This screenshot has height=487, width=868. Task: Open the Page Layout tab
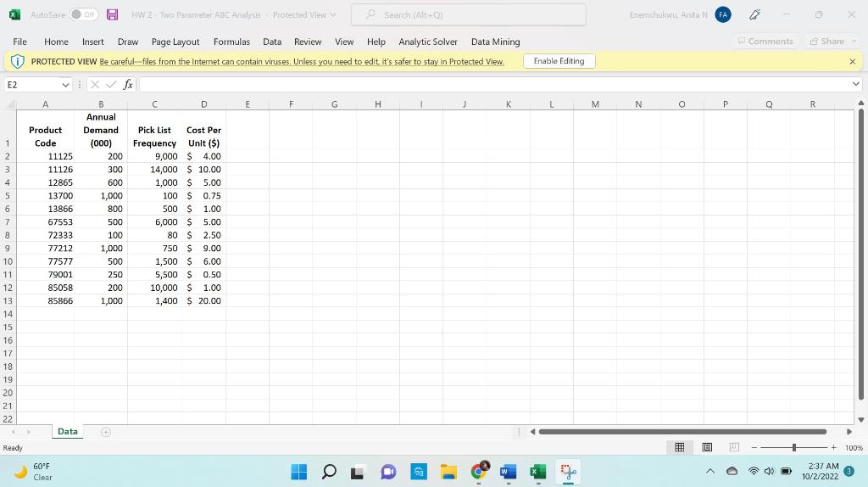175,42
